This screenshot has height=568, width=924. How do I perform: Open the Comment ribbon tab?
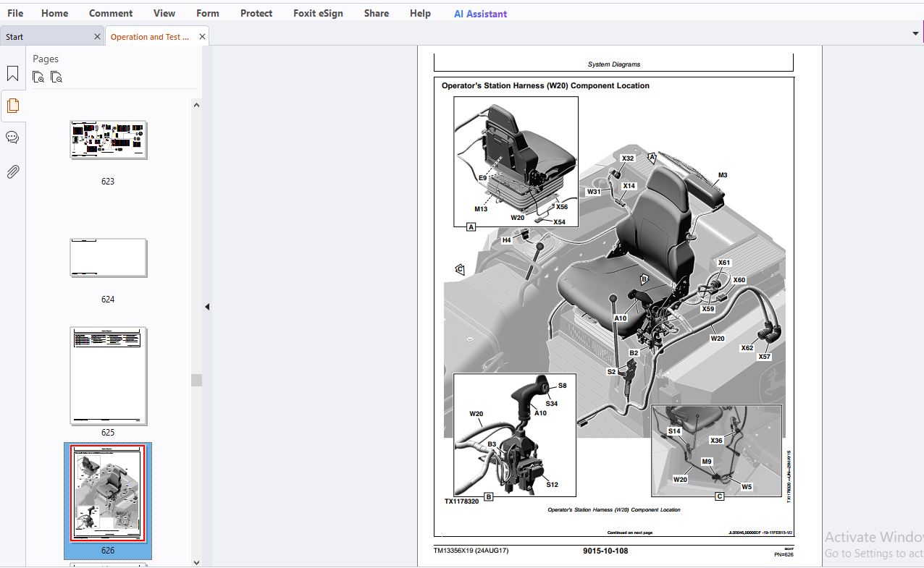pyautogui.click(x=111, y=13)
